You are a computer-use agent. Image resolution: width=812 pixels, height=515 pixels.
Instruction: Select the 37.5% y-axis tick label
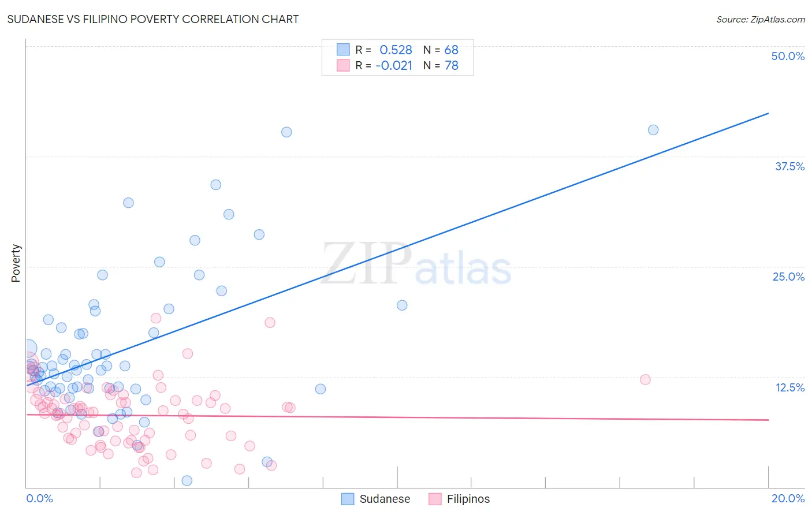tap(789, 166)
